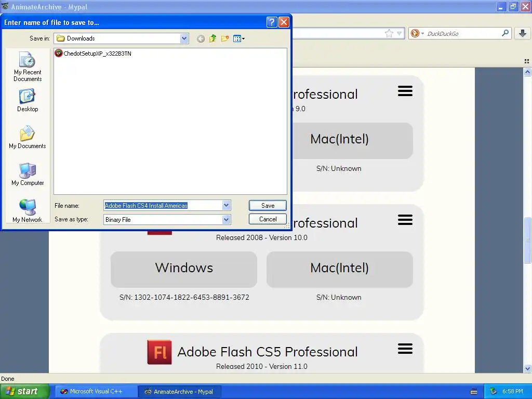532x399 pixels.
Task: Click the Adobe Flash CS5 Fl logo
Action: coord(159,352)
